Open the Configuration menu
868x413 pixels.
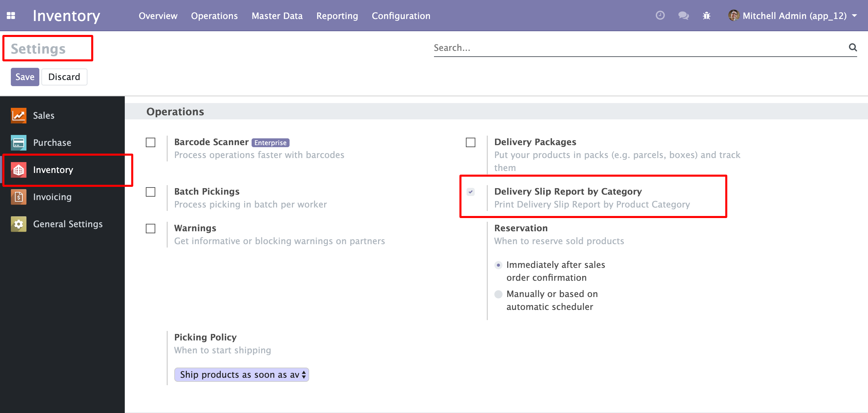tap(401, 16)
